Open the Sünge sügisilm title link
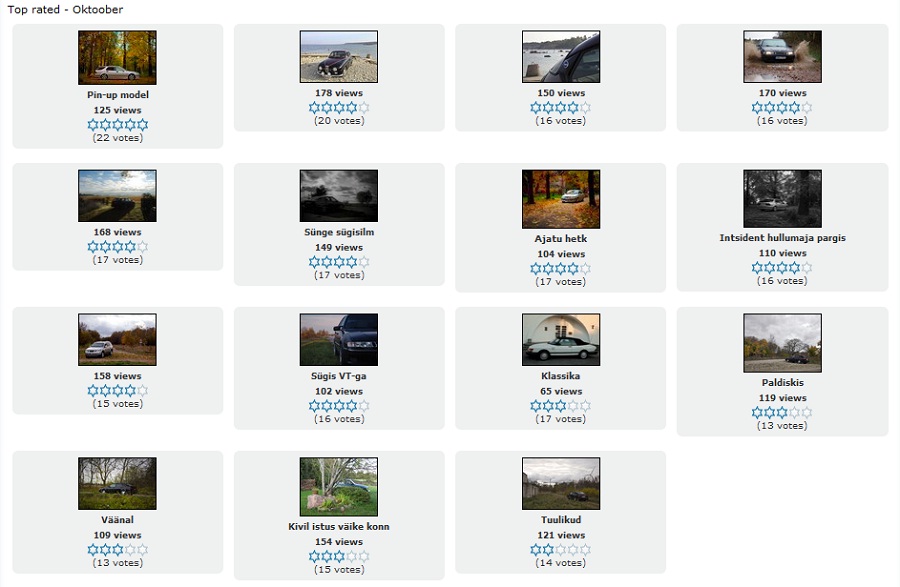 click(x=339, y=232)
